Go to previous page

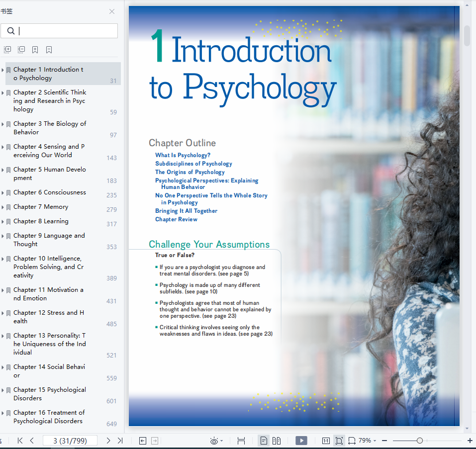tap(32, 441)
